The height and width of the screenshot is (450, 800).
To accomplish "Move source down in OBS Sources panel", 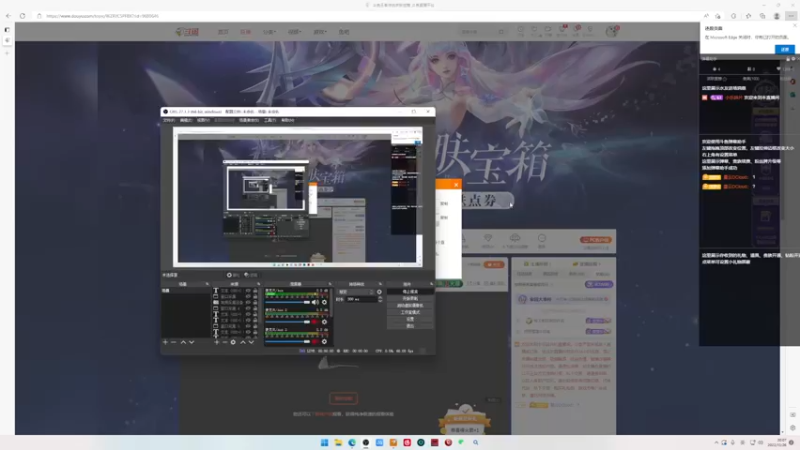I will pyautogui.click(x=251, y=342).
